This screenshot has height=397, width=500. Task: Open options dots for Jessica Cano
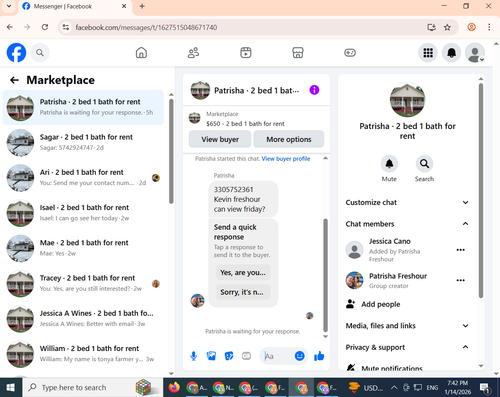(x=461, y=250)
